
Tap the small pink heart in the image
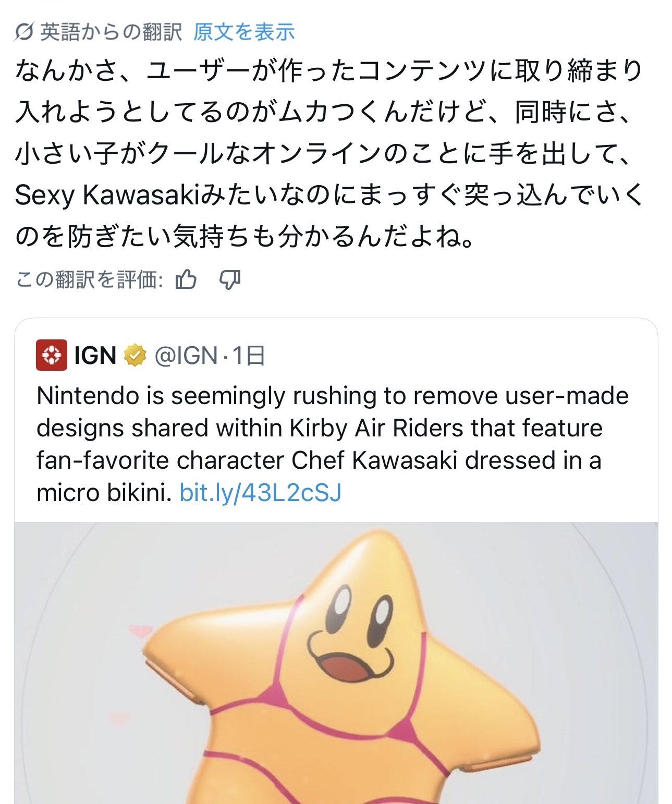pos(140,632)
